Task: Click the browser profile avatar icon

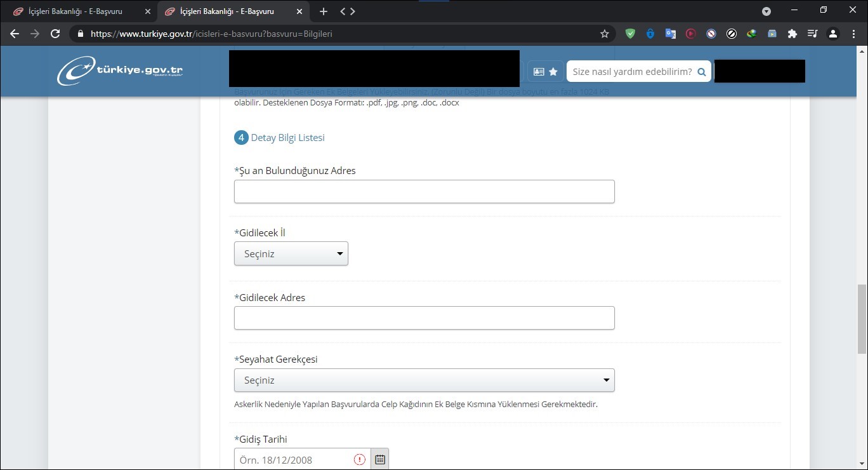Action: [833, 34]
